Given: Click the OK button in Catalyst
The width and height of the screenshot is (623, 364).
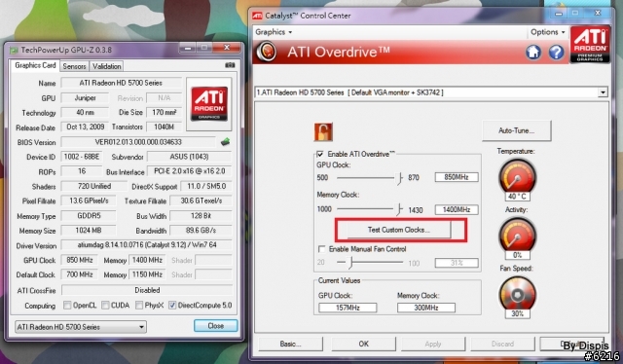Looking at the screenshot, I should [x=363, y=344].
